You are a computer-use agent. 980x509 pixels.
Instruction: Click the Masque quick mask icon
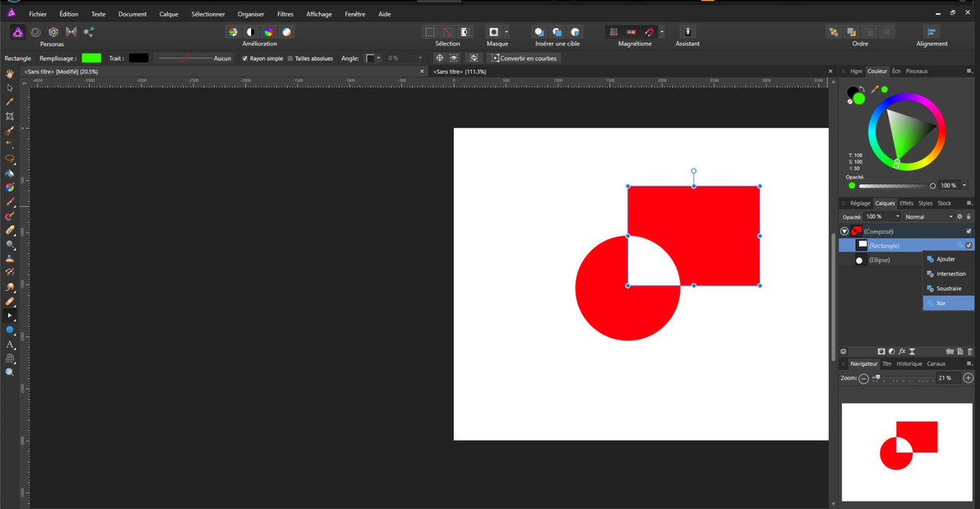click(x=494, y=32)
